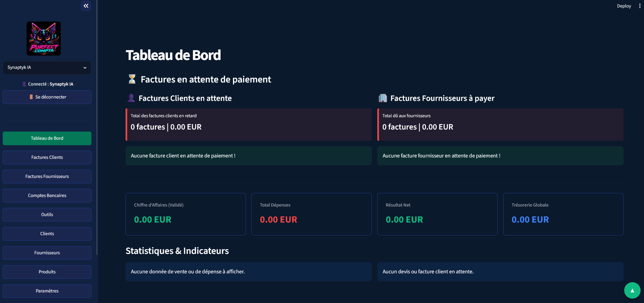Screen dimensions: 644x303
Task: Click the green scroll-to-top arrow button
Action: click(632, 290)
